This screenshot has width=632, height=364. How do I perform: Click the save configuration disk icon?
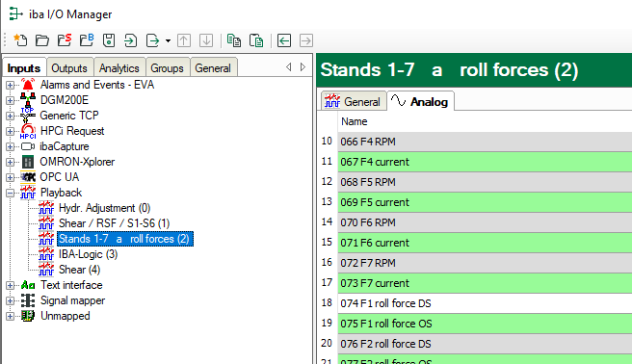pyautogui.click(x=109, y=40)
